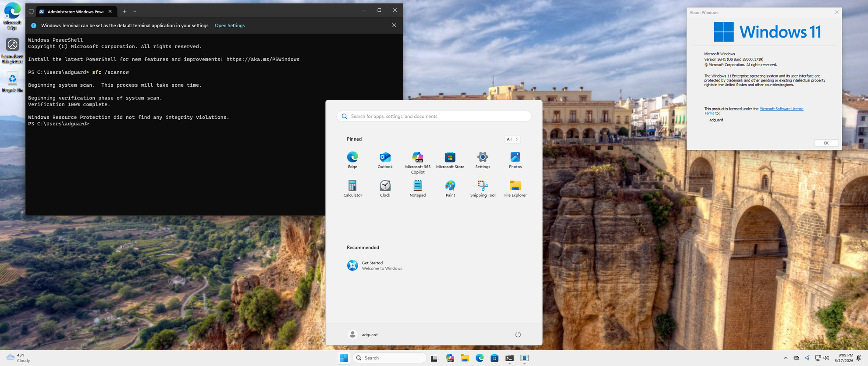Open the Get Started recommended item
Screen dimensions: 868x366
pos(375,266)
